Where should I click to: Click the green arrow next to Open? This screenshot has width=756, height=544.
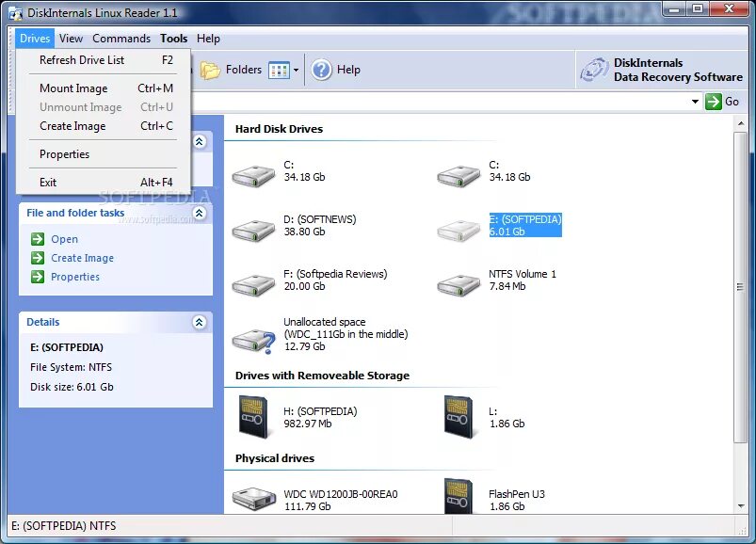click(x=38, y=239)
